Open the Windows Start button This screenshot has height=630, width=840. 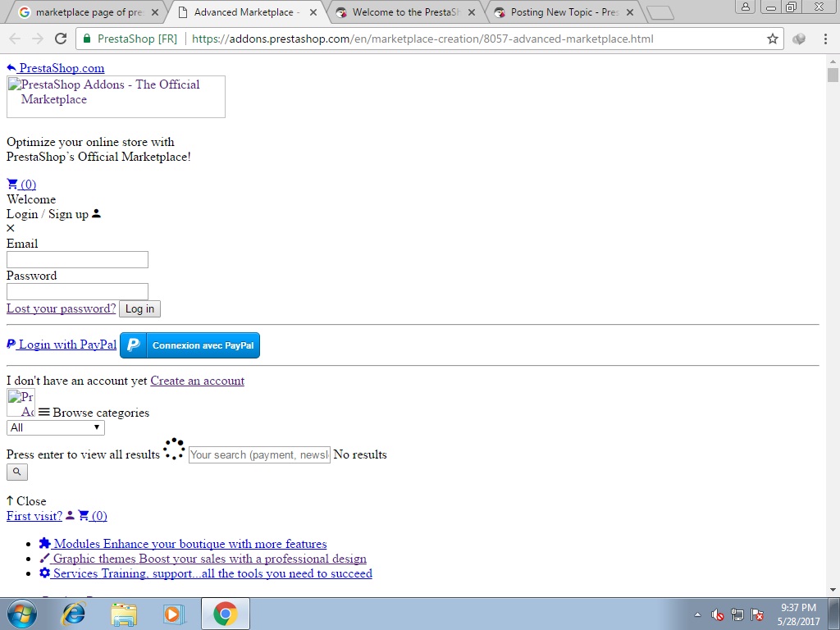pyautogui.click(x=22, y=614)
